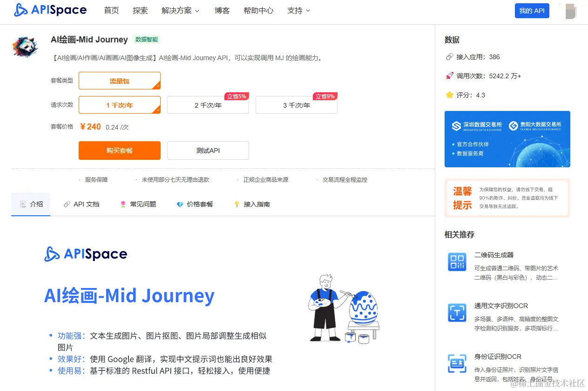Click the painter illustration image

click(x=344, y=309)
